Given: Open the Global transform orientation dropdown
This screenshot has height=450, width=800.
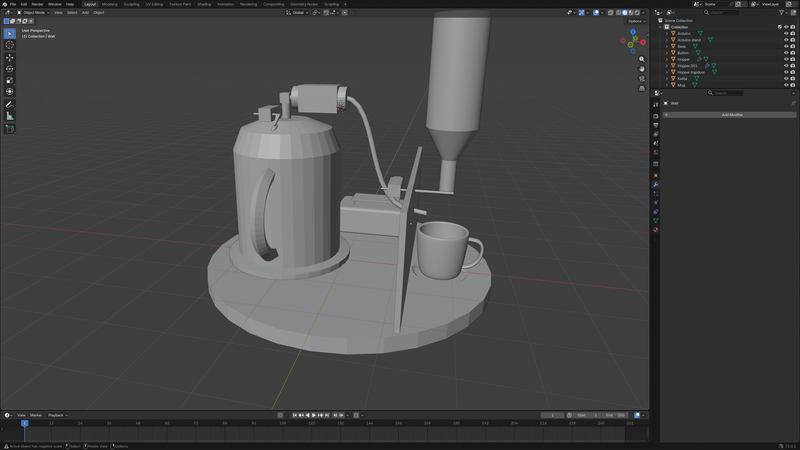Looking at the screenshot, I should coord(298,12).
